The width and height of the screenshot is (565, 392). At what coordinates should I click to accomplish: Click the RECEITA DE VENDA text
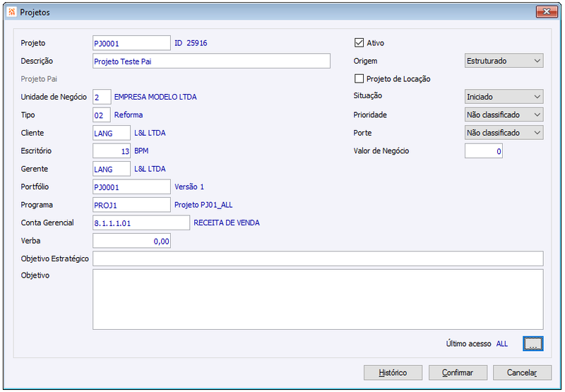(x=227, y=222)
